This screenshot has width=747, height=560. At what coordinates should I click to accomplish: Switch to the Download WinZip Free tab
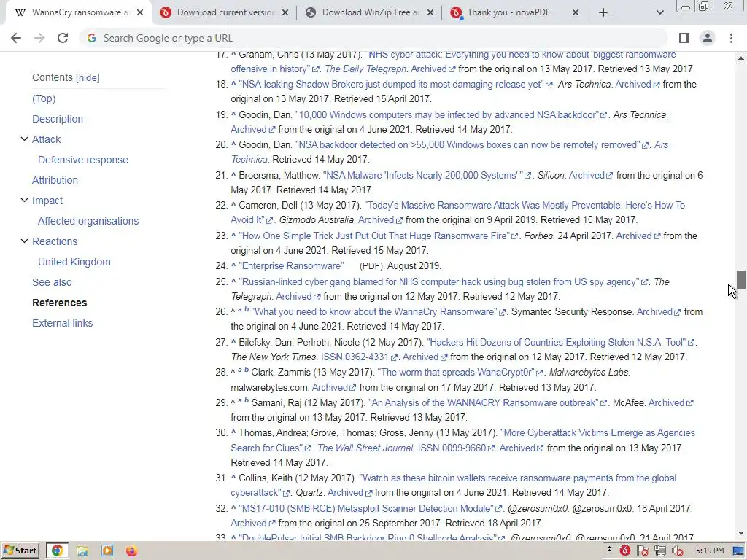[369, 12]
